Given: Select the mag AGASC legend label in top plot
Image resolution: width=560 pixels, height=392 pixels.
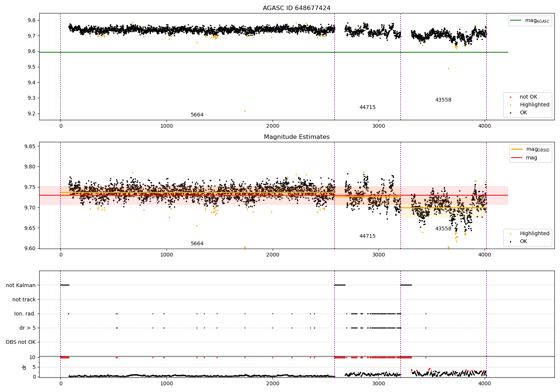Looking at the screenshot, I should point(537,21).
